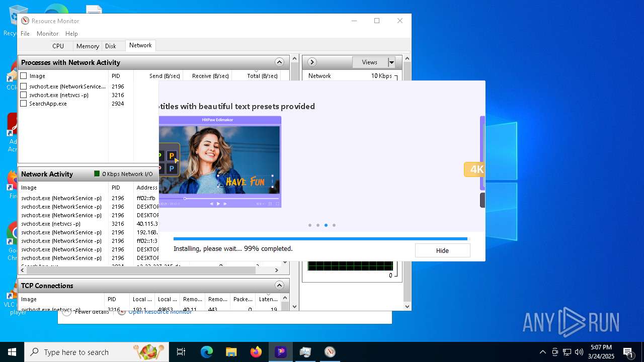Image resolution: width=644 pixels, height=362 pixels.
Task: Check svchost.exe (NetworkService) PID 2196 checkbox
Action: click(x=24, y=86)
